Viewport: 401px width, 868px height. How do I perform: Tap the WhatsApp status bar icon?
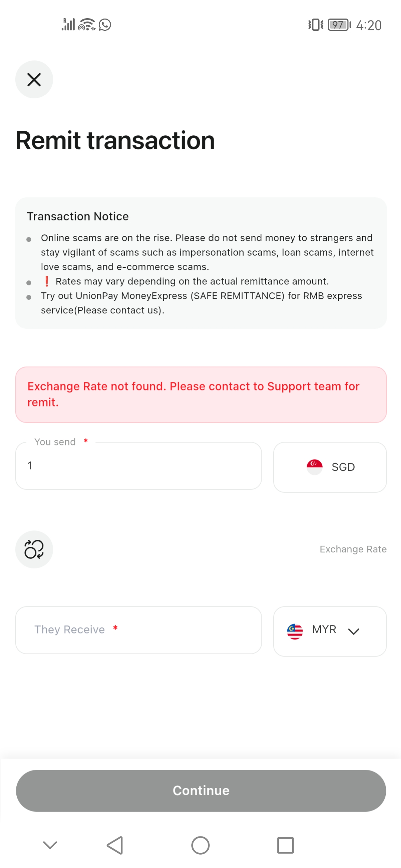point(105,25)
